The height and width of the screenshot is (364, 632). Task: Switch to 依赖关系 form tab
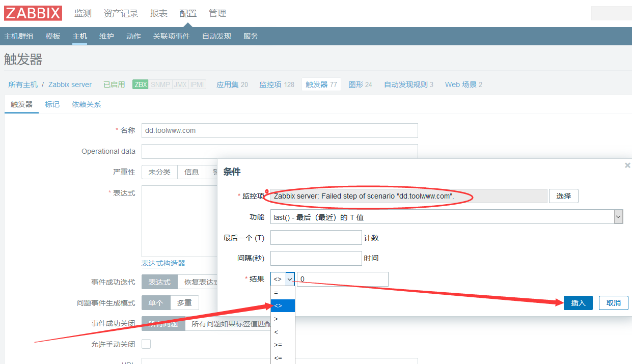click(86, 104)
